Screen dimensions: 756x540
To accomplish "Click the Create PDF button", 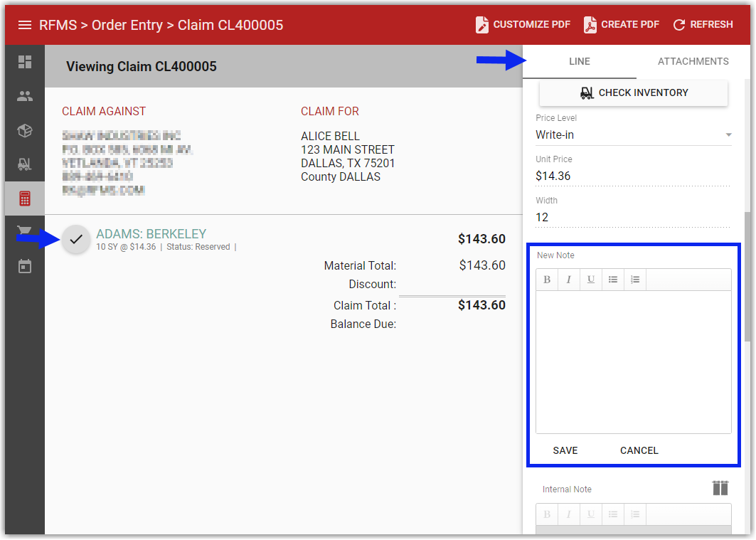I will click(x=622, y=25).
